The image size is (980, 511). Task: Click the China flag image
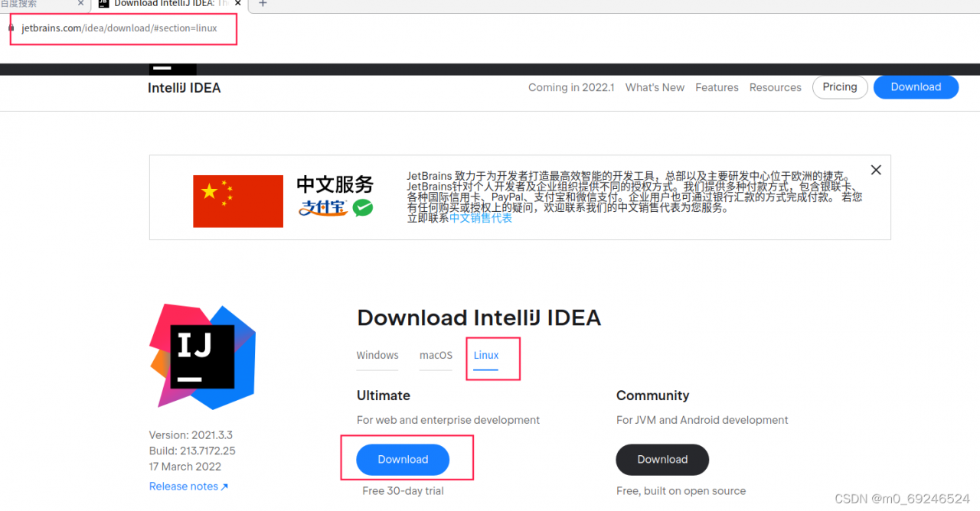pyautogui.click(x=238, y=201)
